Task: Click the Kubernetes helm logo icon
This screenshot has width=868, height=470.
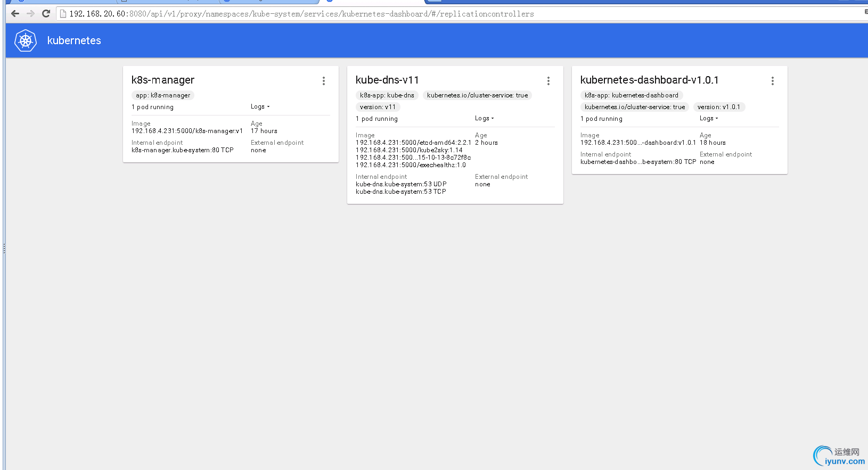Action: point(26,40)
